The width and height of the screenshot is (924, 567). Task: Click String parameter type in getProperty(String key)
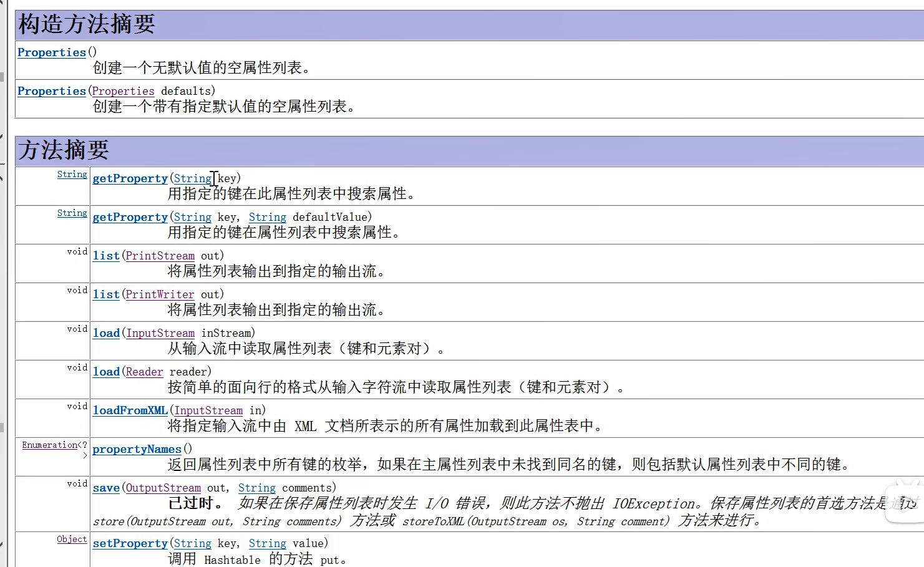pos(192,178)
